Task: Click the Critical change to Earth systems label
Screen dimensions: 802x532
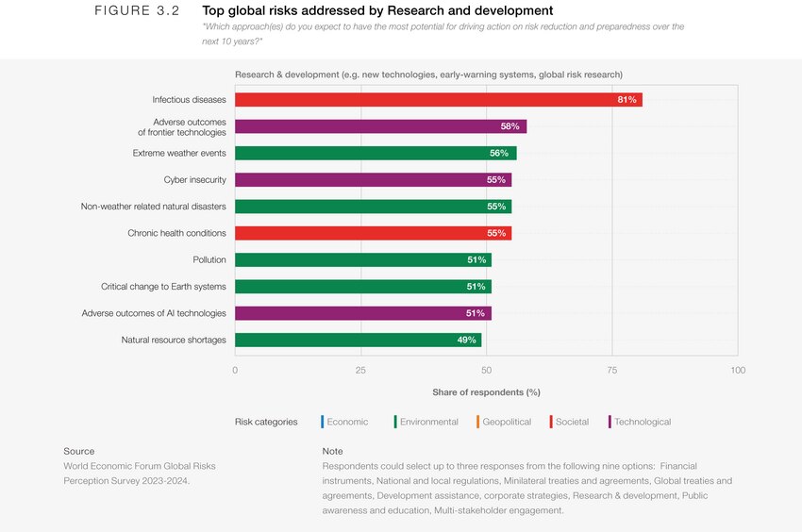Action: pyautogui.click(x=163, y=287)
